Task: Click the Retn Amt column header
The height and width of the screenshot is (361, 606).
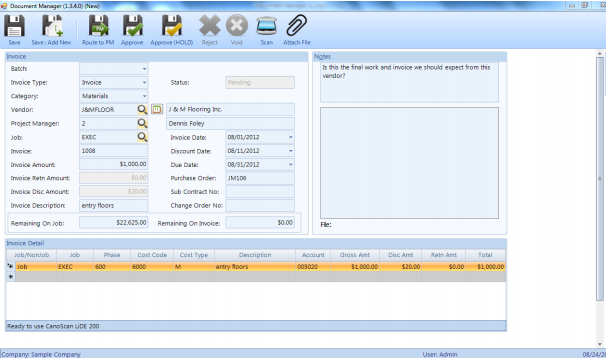Action: coord(444,255)
